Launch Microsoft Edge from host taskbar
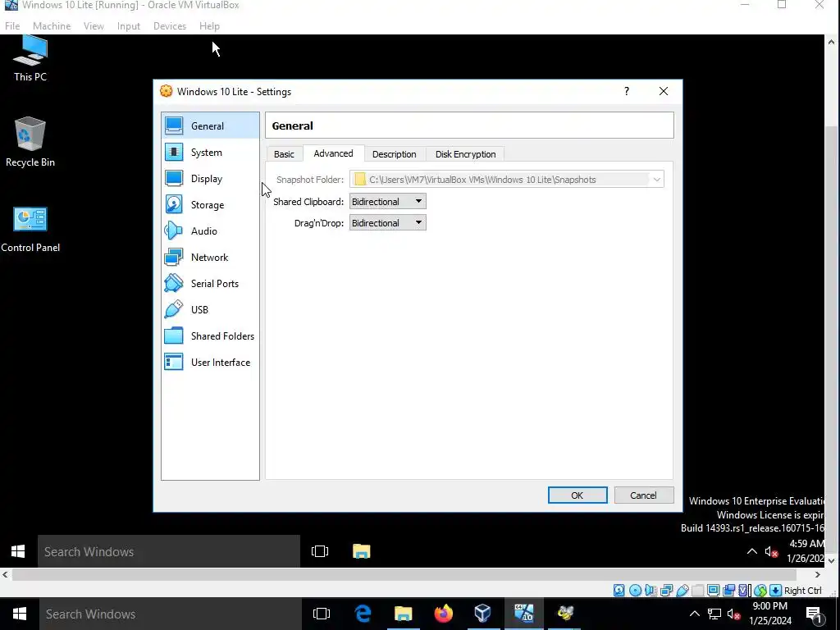 (363, 614)
